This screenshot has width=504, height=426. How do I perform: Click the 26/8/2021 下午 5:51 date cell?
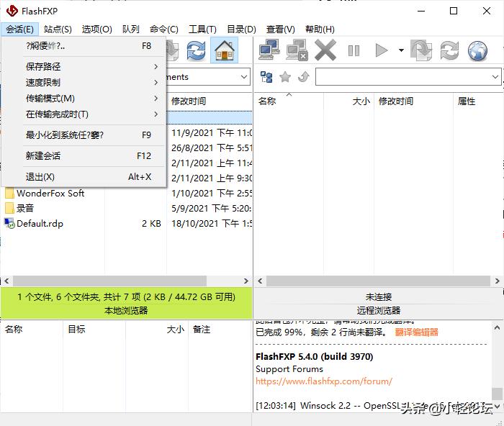212,148
